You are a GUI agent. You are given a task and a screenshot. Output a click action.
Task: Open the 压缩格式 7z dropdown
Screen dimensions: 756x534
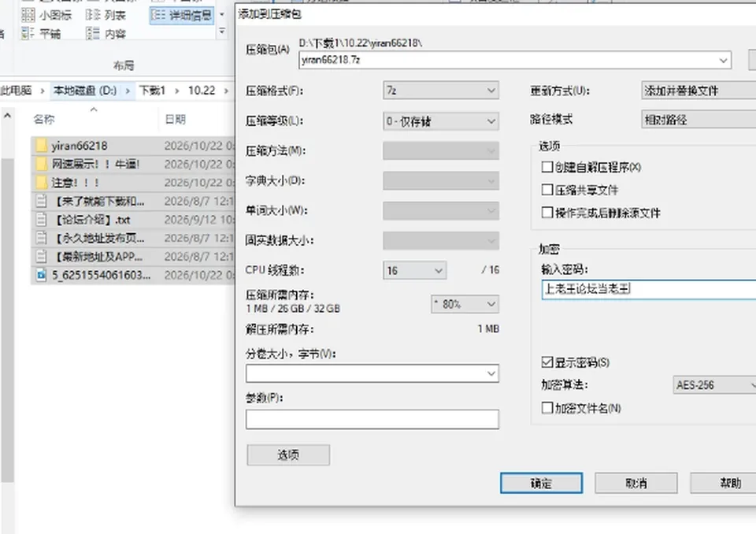[441, 91]
